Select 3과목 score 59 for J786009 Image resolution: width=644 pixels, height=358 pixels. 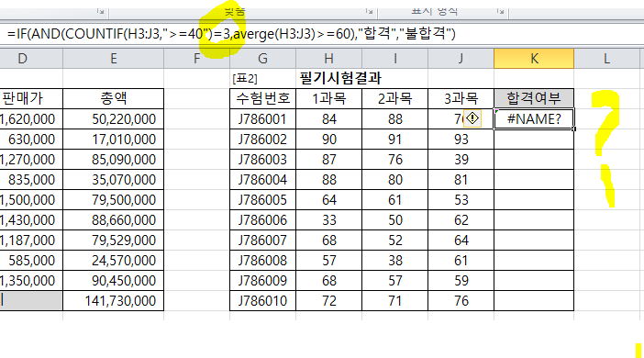point(461,280)
